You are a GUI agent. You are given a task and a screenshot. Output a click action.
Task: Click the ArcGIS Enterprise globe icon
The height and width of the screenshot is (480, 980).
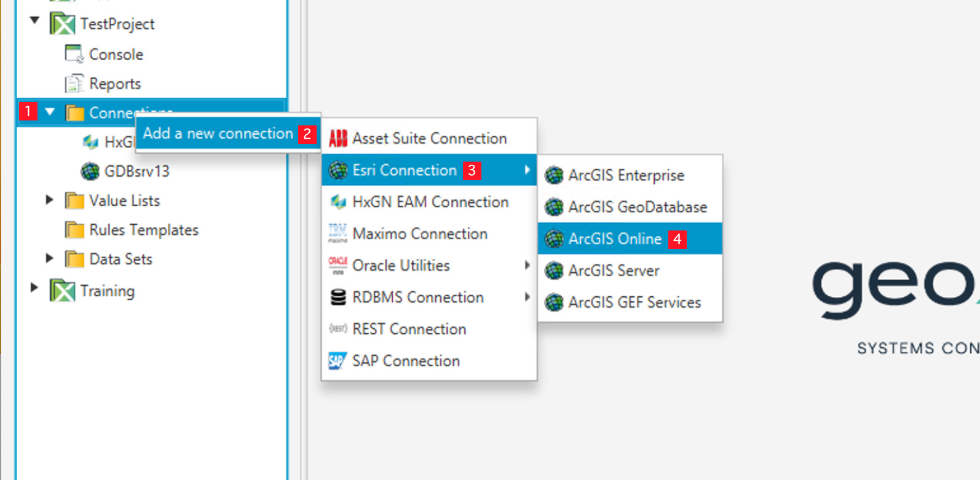tap(554, 175)
